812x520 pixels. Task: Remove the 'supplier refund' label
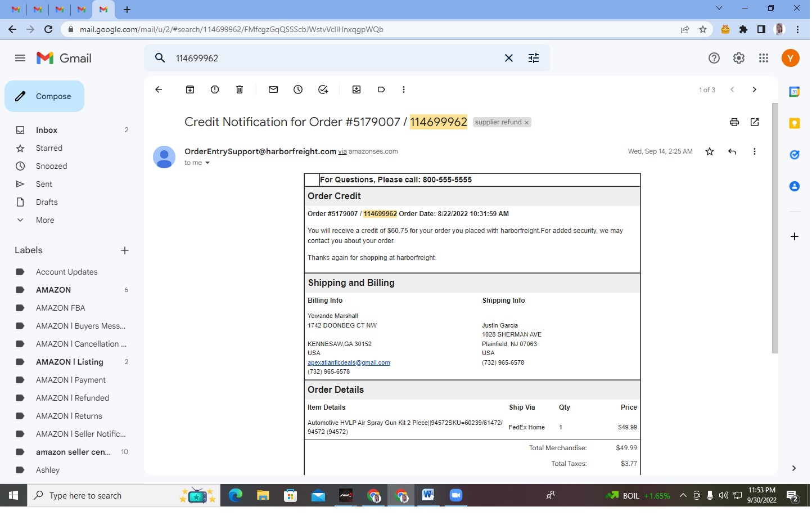click(x=527, y=123)
